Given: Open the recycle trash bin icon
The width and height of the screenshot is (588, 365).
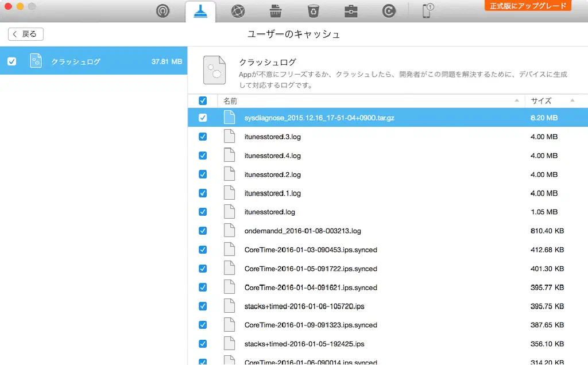Looking at the screenshot, I should click(x=313, y=11).
